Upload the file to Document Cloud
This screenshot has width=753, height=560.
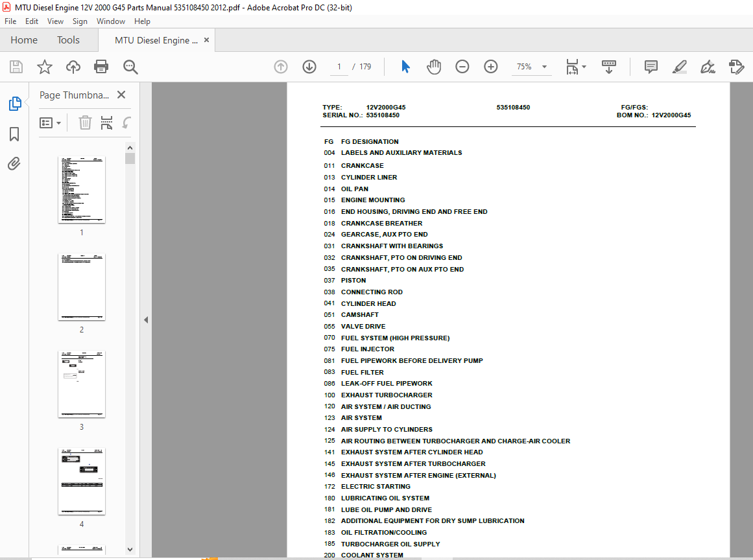[x=73, y=67]
